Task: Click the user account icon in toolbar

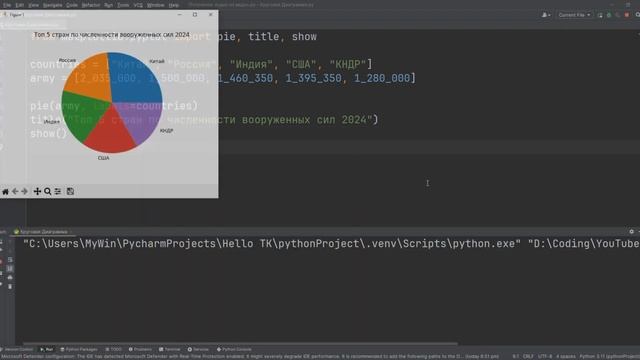Action: [x=546, y=15]
